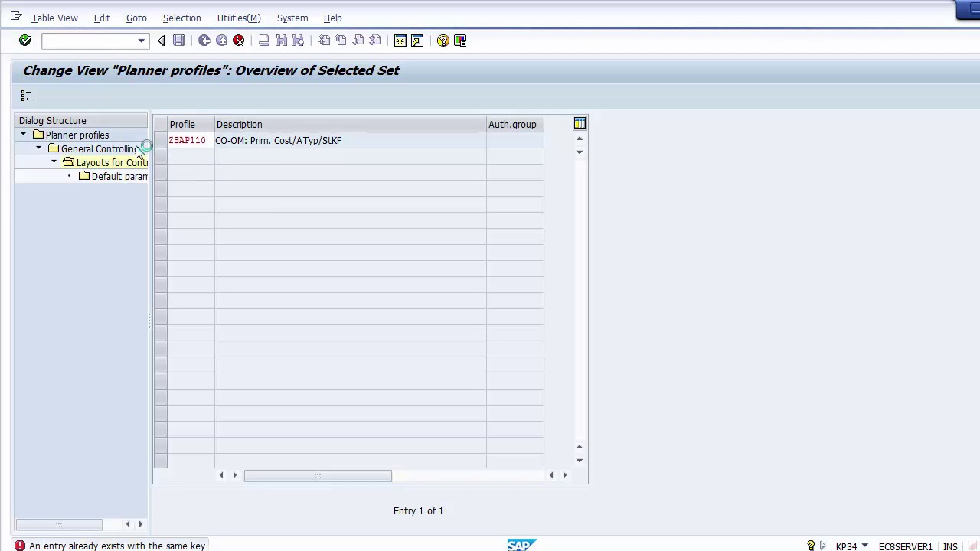Click the table's right horizontal scroll-right arrow

tap(565, 475)
